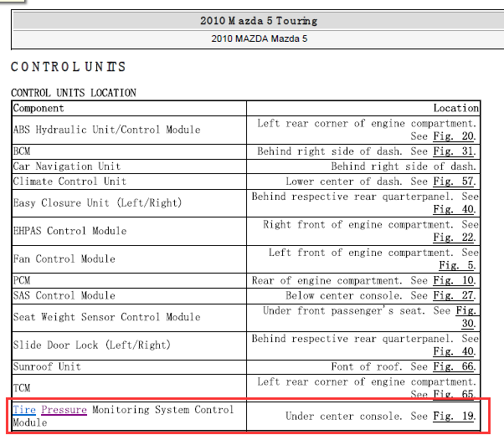The height and width of the screenshot is (440, 504).
Task: Select the SAS Control Module cell
Action: pyautogui.click(x=129, y=295)
